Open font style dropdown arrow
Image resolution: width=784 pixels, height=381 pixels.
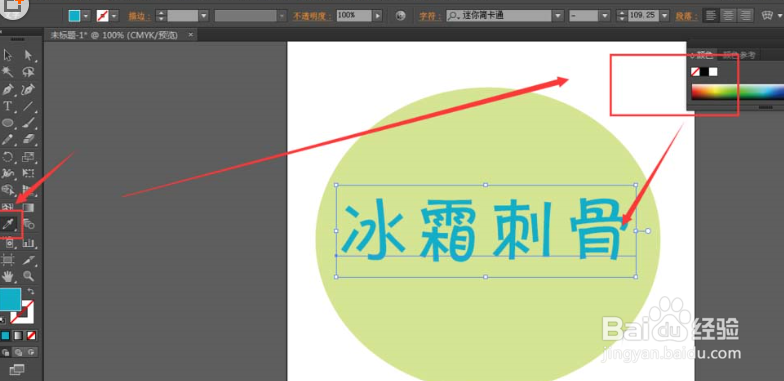pos(606,16)
